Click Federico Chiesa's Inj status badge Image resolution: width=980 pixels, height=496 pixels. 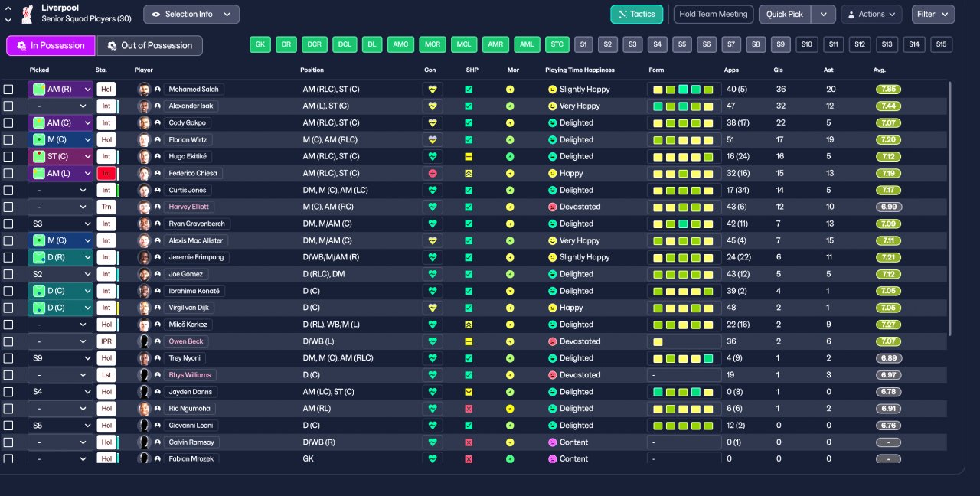pos(106,173)
